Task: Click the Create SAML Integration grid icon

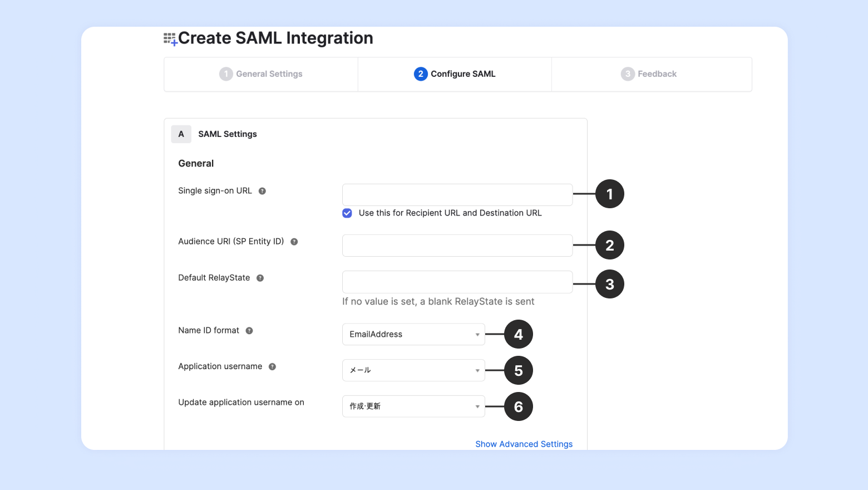Action: click(x=169, y=39)
